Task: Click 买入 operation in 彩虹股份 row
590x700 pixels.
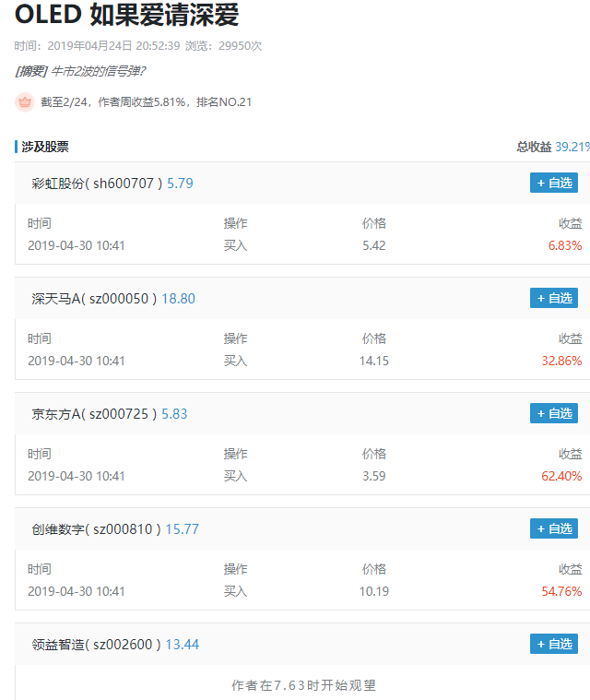Action: pyautogui.click(x=236, y=245)
